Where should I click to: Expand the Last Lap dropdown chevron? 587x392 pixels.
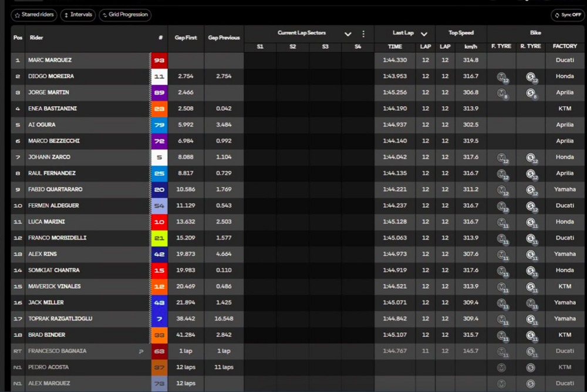point(424,34)
